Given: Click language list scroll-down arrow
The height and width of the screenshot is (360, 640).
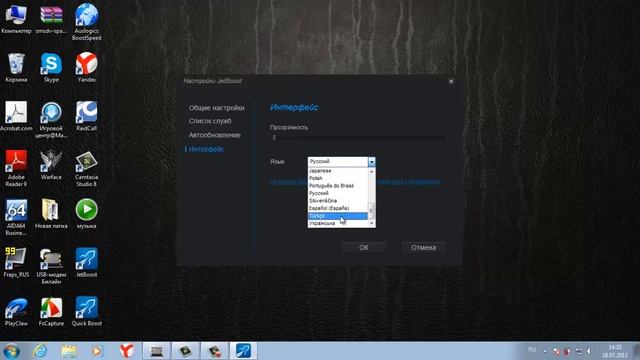Looking at the screenshot, I should coord(371,224).
